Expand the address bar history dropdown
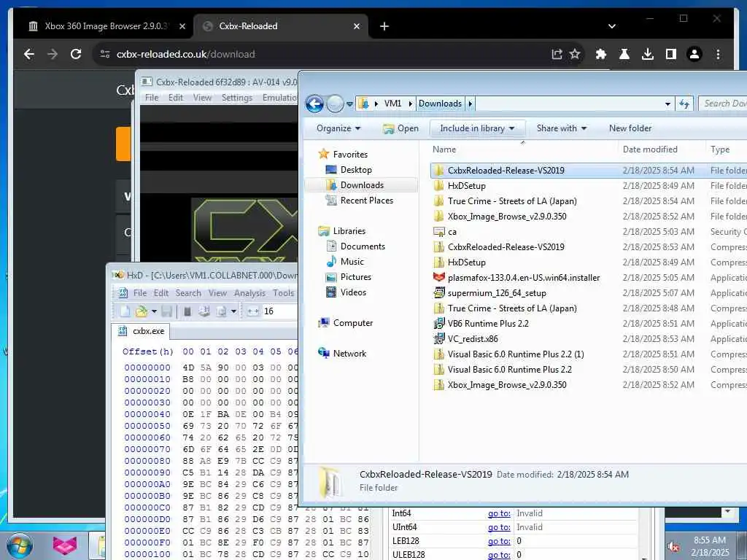 click(667, 104)
